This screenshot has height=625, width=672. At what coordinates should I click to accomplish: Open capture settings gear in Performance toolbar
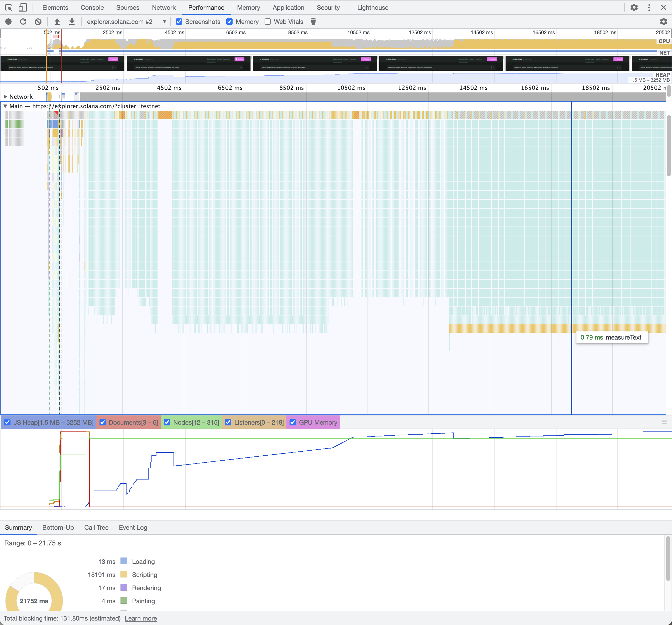click(663, 22)
